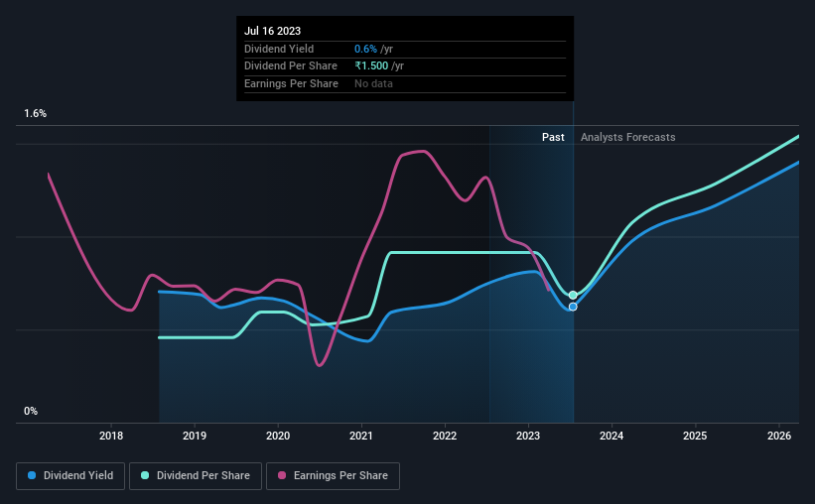Image resolution: width=815 pixels, height=504 pixels.
Task: Click the ₹1.500 dividend per share value
Action: (x=371, y=66)
